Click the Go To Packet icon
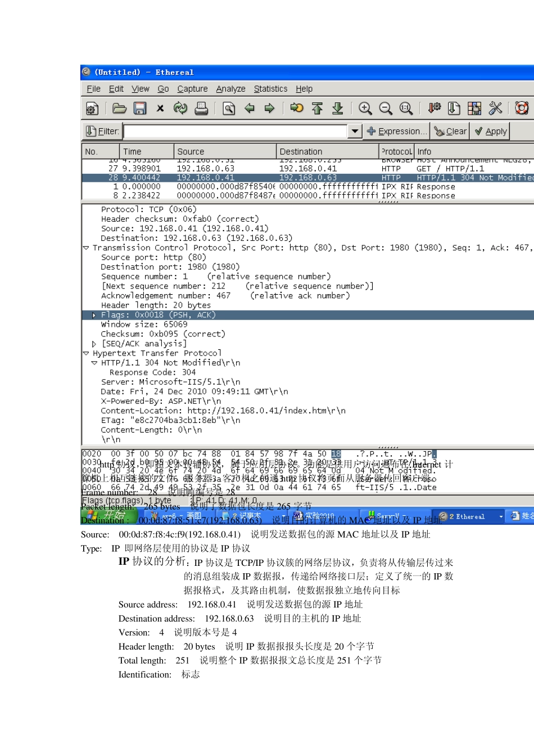 (x=297, y=109)
